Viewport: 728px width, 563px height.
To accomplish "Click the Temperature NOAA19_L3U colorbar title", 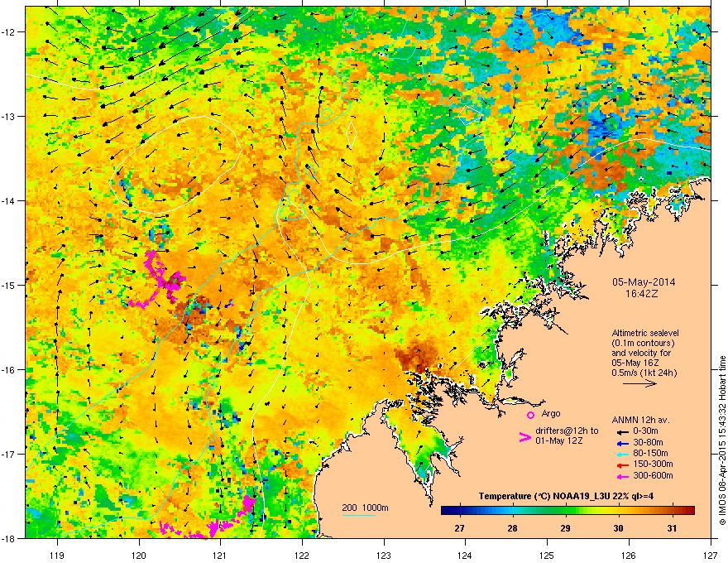I will (x=566, y=496).
